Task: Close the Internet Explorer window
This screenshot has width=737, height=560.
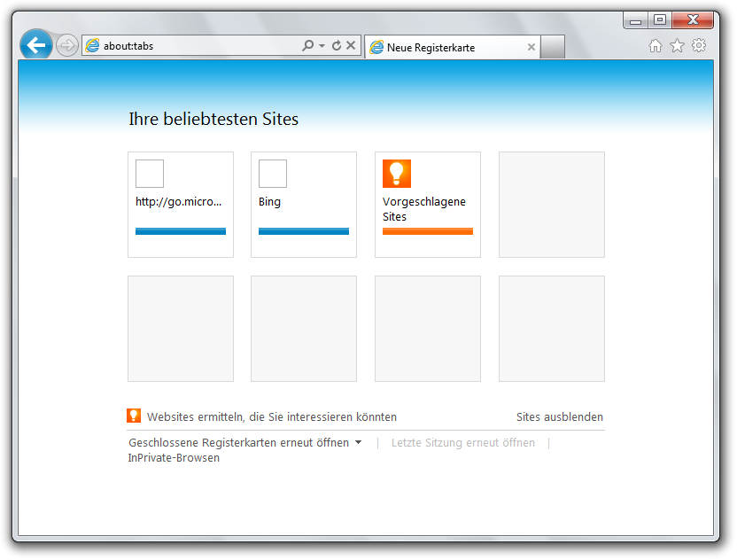Action: click(x=693, y=20)
